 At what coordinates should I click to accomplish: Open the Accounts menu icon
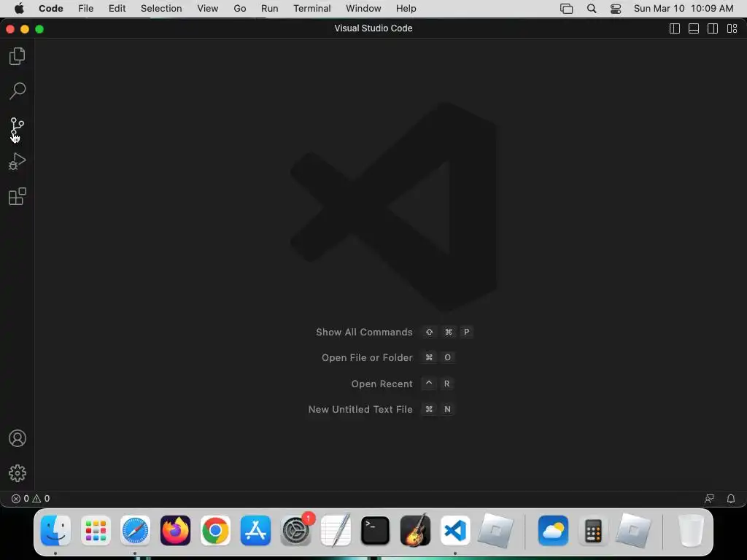click(18, 438)
